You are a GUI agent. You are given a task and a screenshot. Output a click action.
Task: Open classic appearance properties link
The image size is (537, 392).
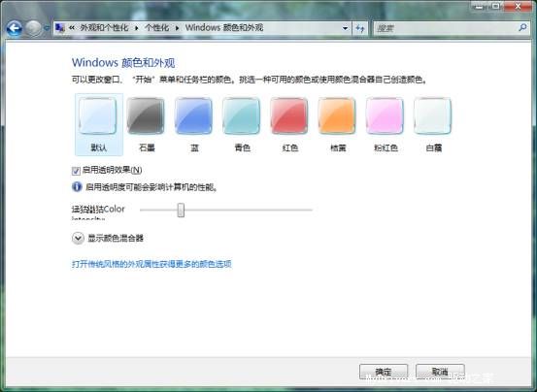(x=151, y=264)
